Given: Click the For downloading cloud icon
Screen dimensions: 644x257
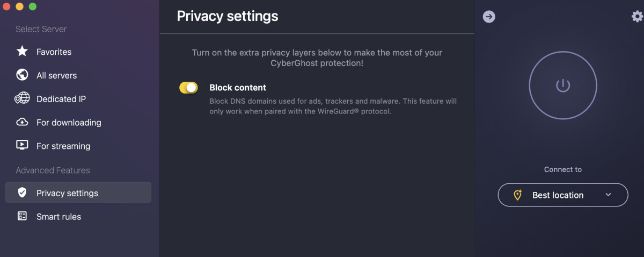Looking at the screenshot, I should click(x=22, y=122).
